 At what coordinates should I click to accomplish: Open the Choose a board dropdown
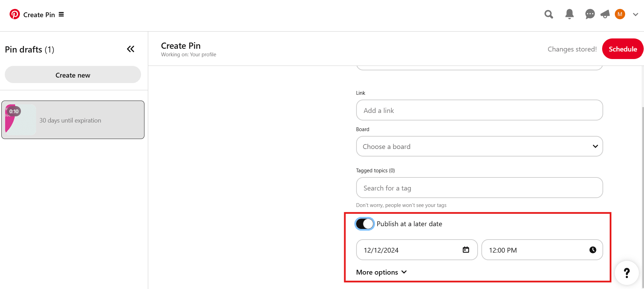pyautogui.click(x=479, y=147)
